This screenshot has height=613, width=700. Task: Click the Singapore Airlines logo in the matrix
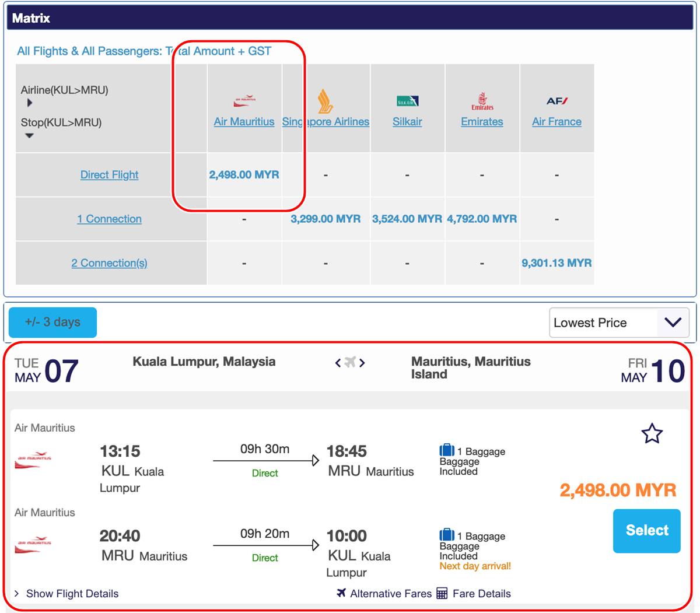[x=325, y=101]
